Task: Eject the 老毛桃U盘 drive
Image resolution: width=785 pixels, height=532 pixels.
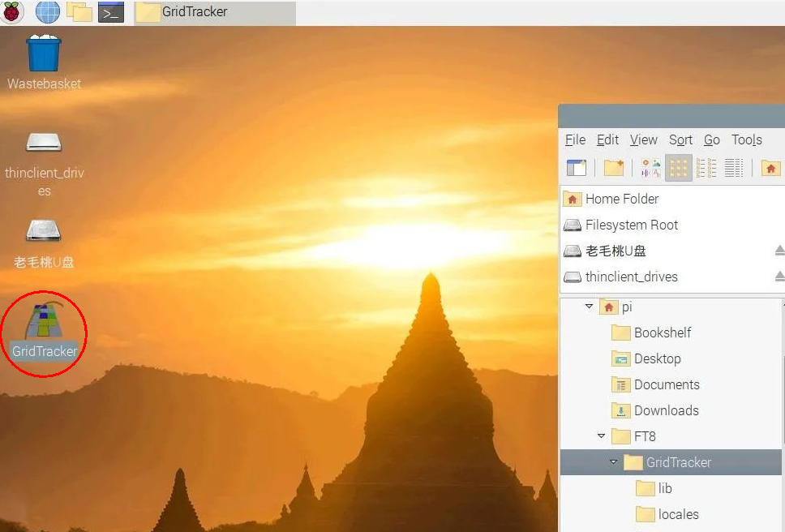Action: (779, 251)
